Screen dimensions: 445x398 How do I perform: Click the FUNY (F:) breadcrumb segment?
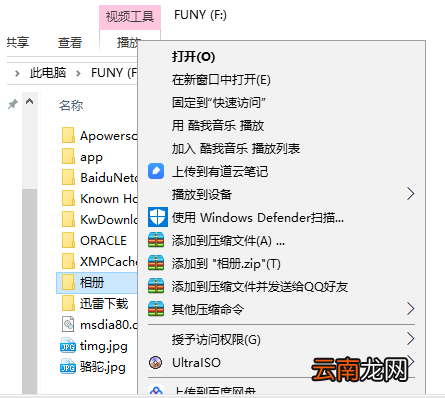click(114, 73)
